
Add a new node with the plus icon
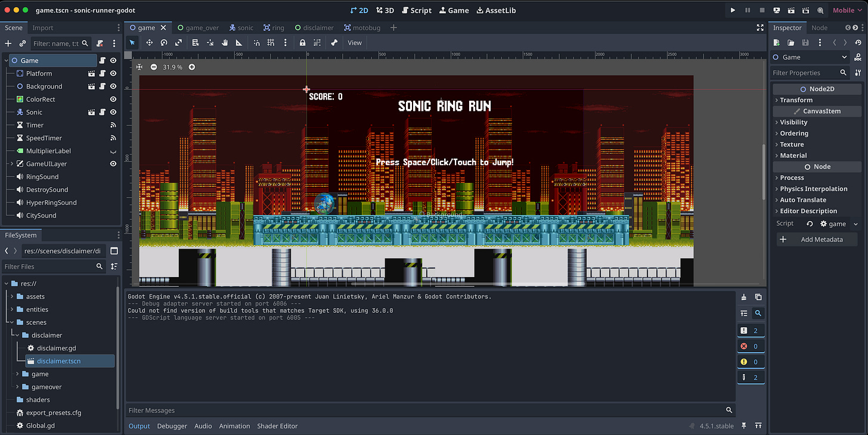8,44
